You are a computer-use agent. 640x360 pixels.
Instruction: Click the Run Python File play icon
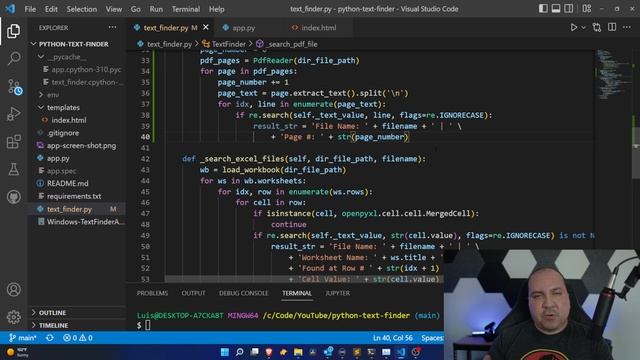[573, 27]
